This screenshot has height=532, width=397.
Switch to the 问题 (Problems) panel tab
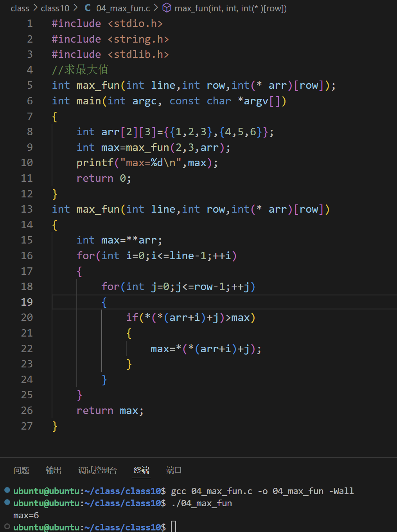coord(21,470)
